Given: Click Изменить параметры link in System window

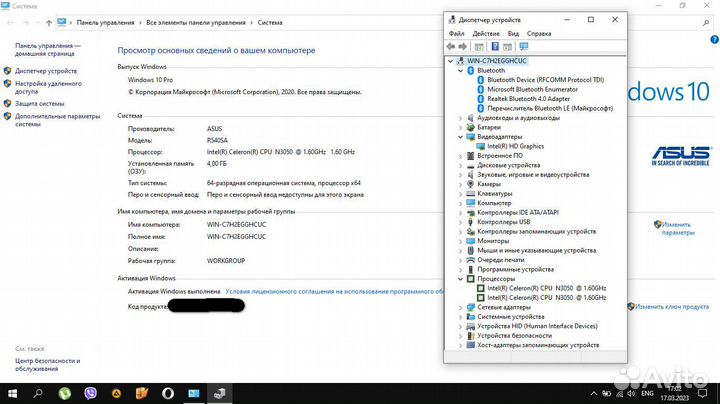Looking at the screenshot, I should coord(677,229).
